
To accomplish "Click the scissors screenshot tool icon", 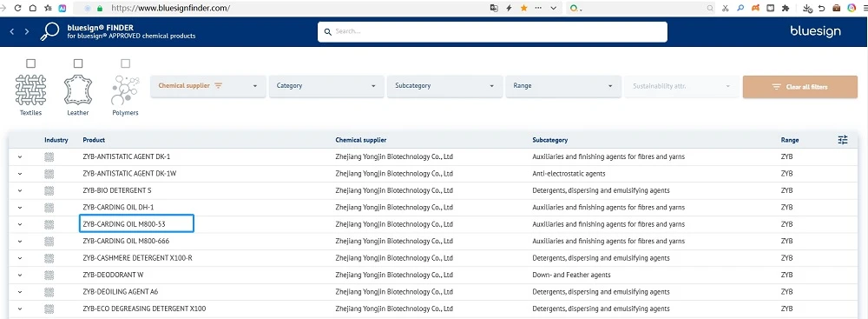I will [726, 9].
